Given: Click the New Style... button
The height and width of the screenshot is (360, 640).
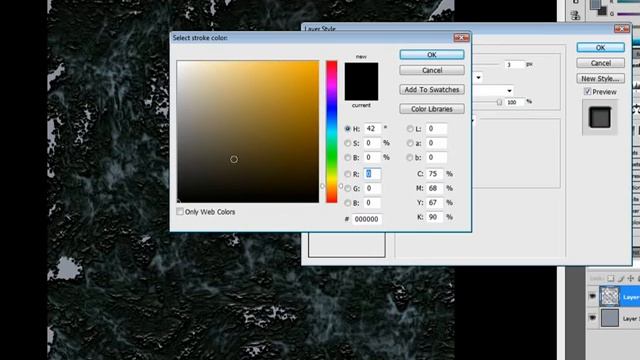Looking at the screenshot, I should (x=600, y=78).
